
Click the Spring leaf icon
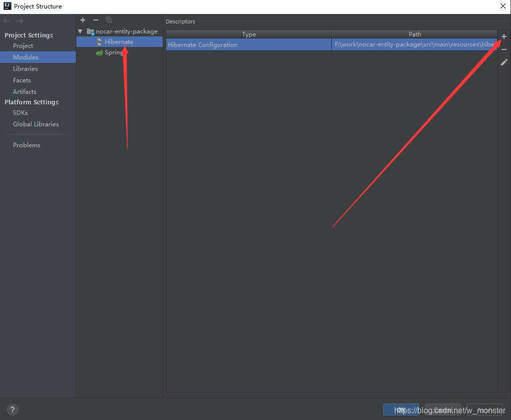tap(99, 52)
